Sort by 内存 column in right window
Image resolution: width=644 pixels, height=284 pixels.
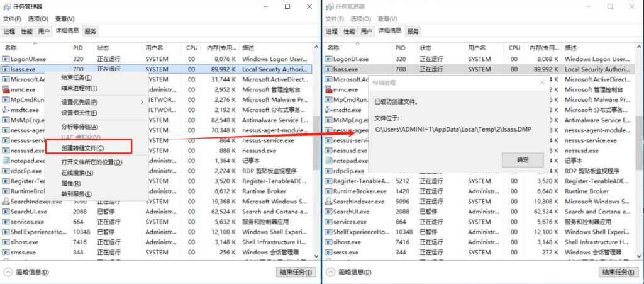543,48
